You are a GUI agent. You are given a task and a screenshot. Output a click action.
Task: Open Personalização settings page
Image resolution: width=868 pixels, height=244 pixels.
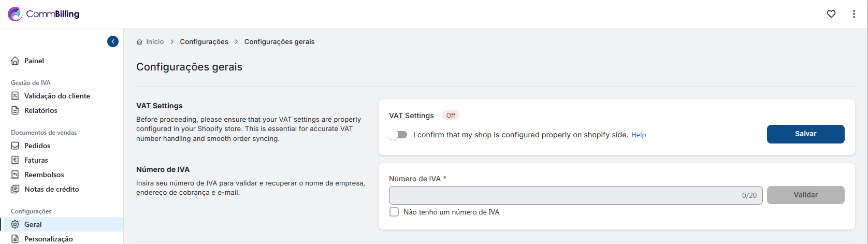[48, 239]
